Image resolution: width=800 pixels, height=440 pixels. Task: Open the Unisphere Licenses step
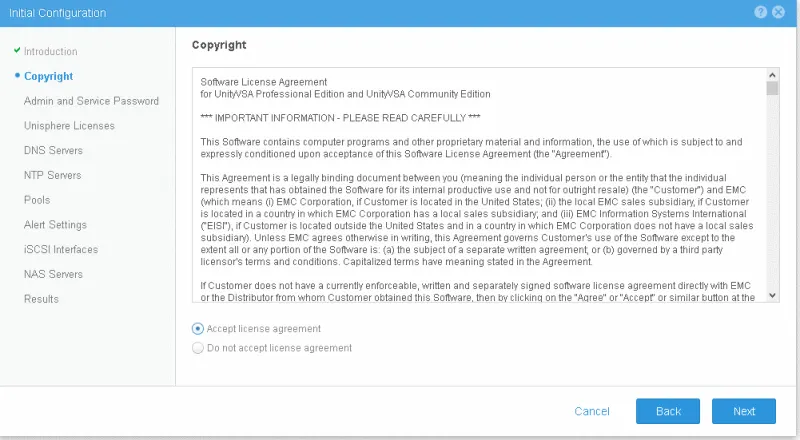pyautogui.click(x=69, y=126)
